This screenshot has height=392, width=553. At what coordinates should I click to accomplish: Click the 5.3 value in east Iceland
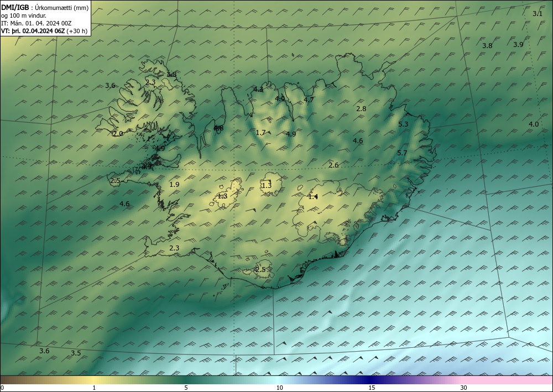click(403, 124)
